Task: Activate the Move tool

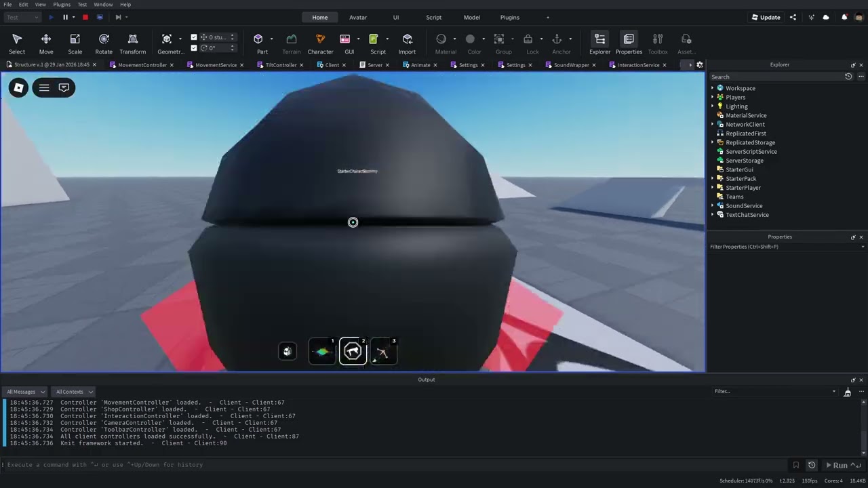Action: click(46, 44)
